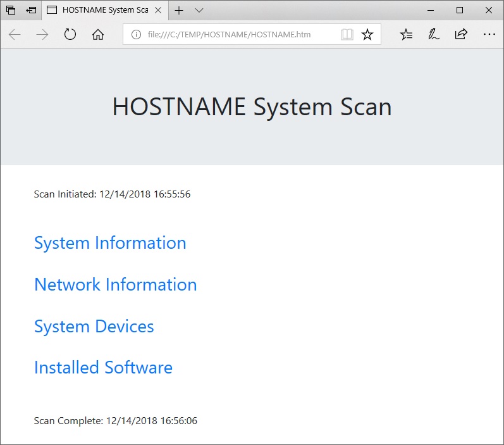
Task: Close the HOSTNAME System Scan tab
Action: 158,10
